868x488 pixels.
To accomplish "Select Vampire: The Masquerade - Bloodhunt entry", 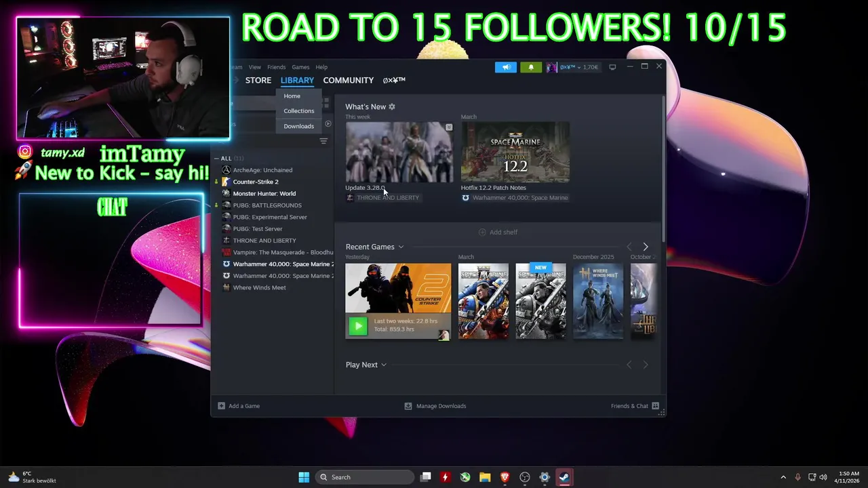I will [x=283, y=252].
